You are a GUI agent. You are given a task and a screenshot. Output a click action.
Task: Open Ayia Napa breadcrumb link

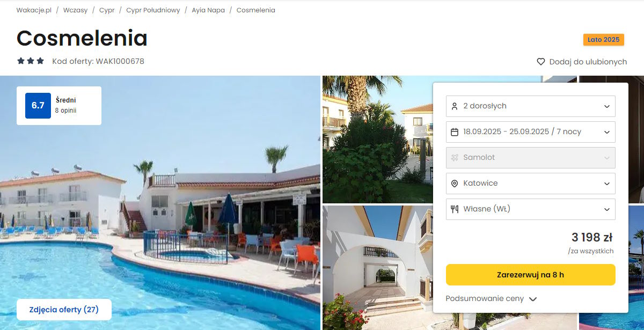pos(208,10)
